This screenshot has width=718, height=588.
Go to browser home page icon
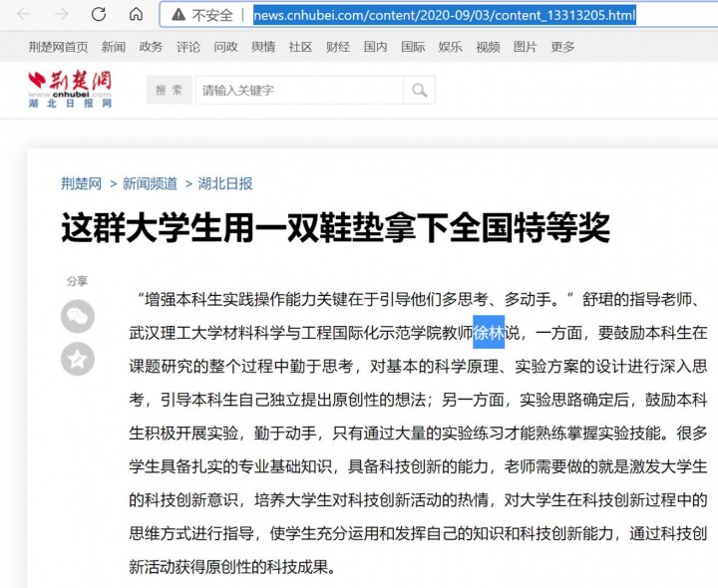136,14
